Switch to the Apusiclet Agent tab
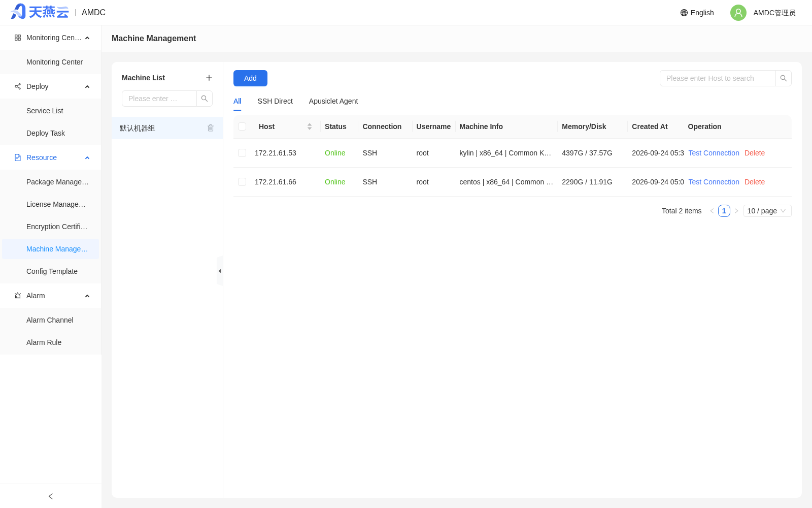 click(333, 101)
